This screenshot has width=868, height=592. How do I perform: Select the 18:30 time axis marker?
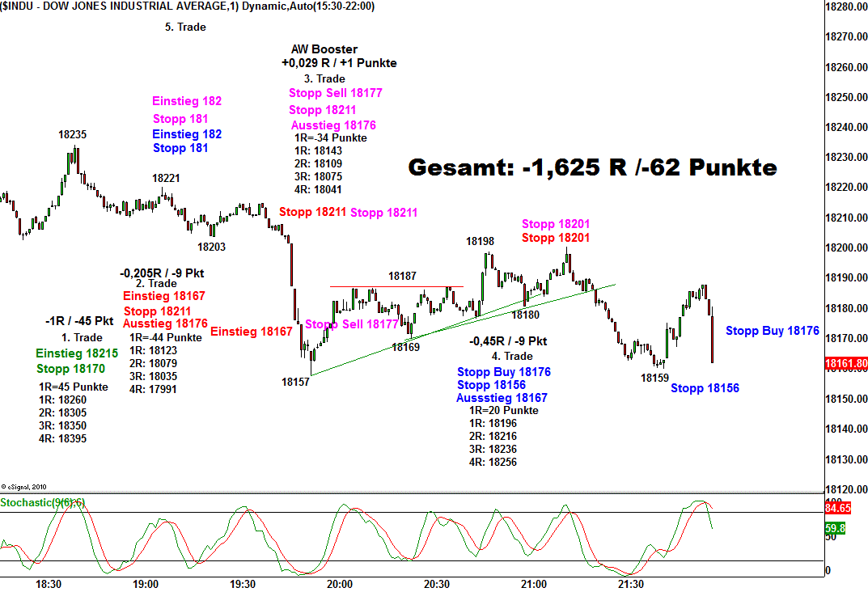coord(49,584)
